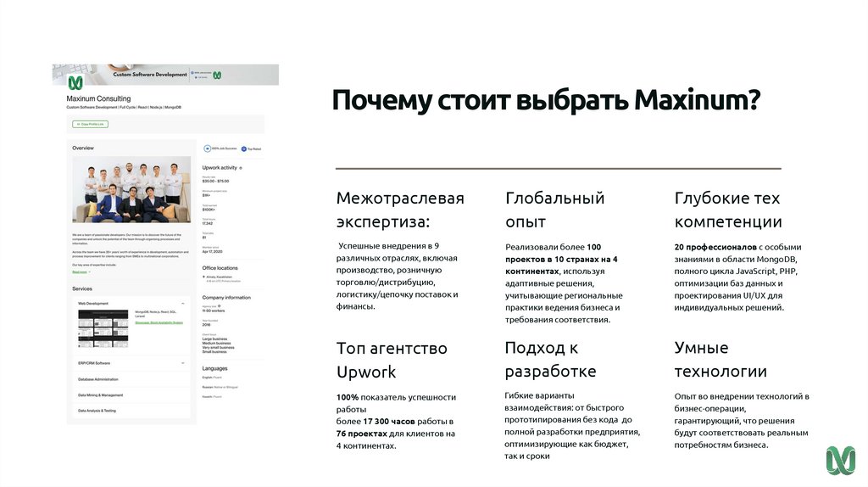
Task: Click the info icon beside Agency size
Action: [x=220, y=305]
